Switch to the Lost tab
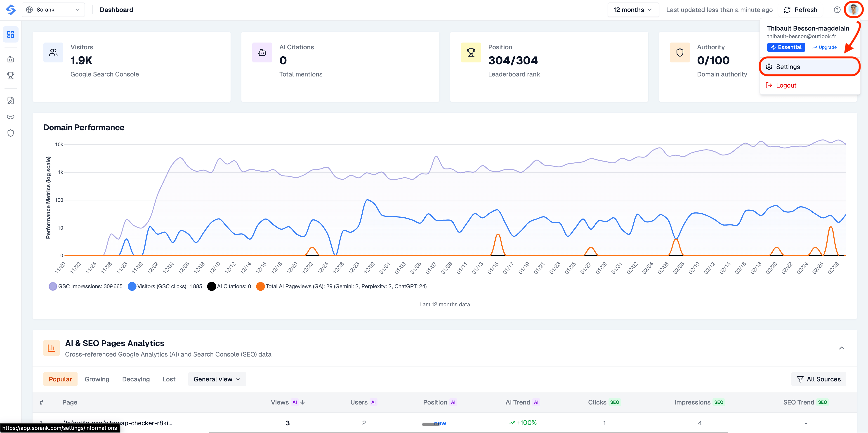This screenshot has height=433, width=868. click(x=169, y=379)
